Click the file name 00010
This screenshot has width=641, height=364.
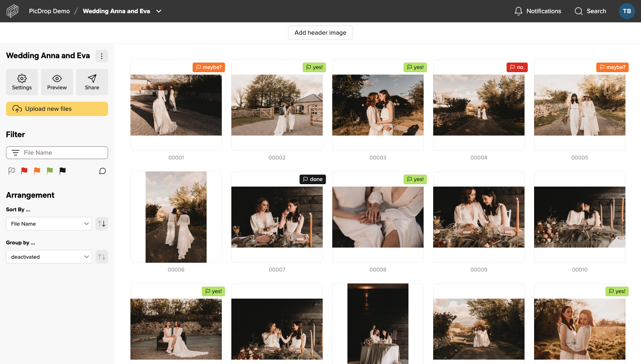tap(580, 270)
